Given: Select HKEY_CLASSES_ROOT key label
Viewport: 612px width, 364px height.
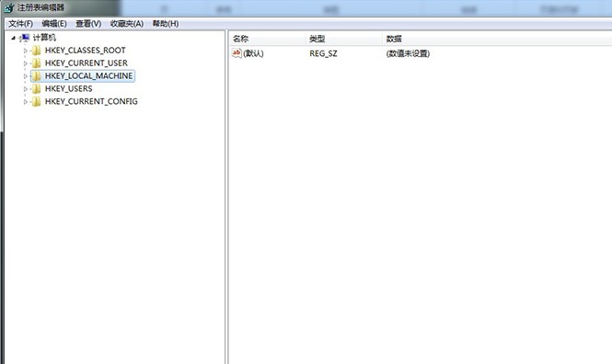Looking at the screenshot, I should 85,51.
